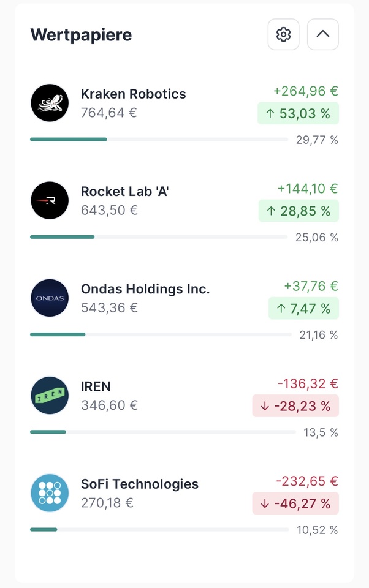Click the 28,85 % gain badge

[x=298, y=211]
